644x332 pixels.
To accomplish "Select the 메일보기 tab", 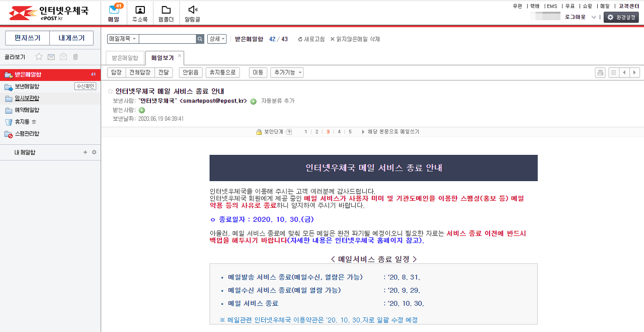I will 165,58.
